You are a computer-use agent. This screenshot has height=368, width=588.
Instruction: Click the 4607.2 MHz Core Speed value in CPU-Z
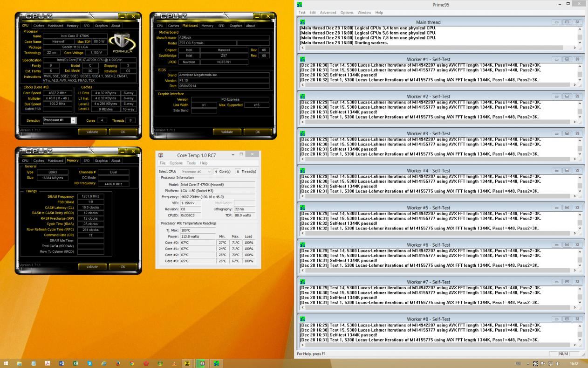point(56,93)
